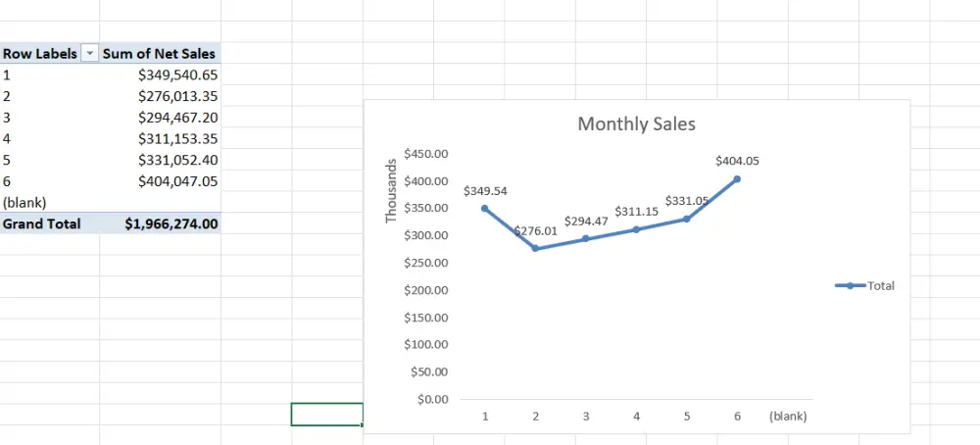Select the (blank) category on horizontal axis

[x=788, y=417]
